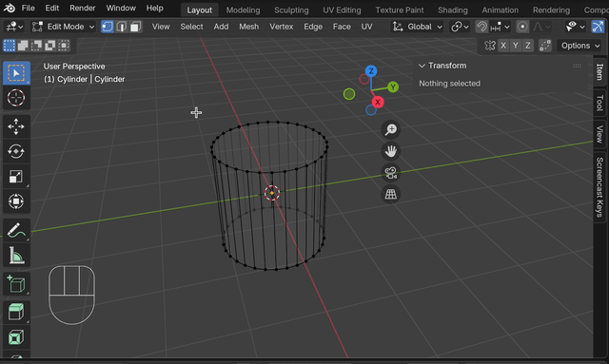Toggle Y axis mirror symmetry
The height and width of the screenshot is (364, 609).
[516, 46]
